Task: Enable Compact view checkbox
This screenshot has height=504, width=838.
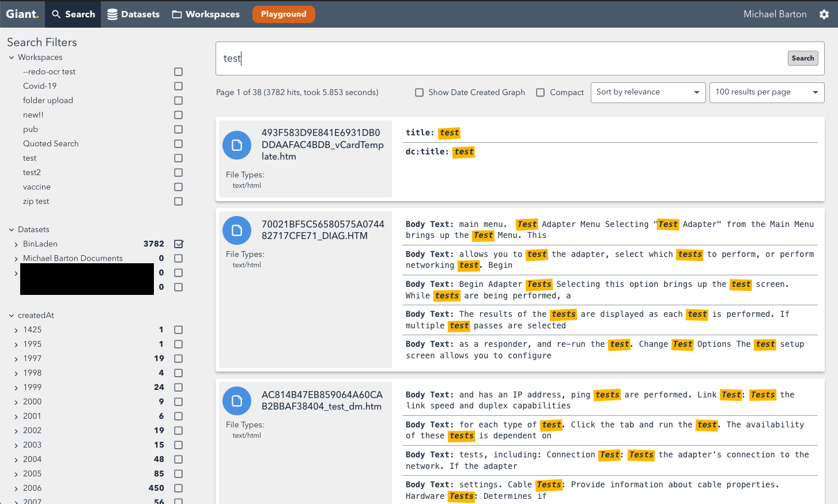Action: click(x=540, y=92)
